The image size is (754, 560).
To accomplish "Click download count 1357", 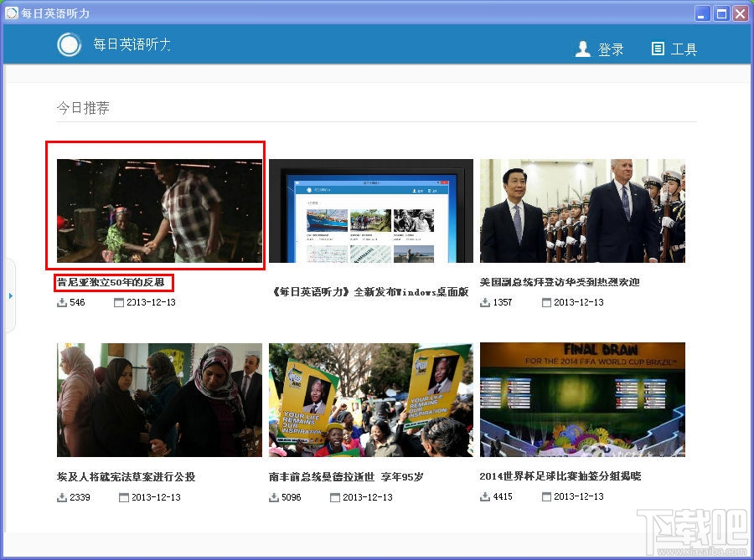I will pos(503,302).
